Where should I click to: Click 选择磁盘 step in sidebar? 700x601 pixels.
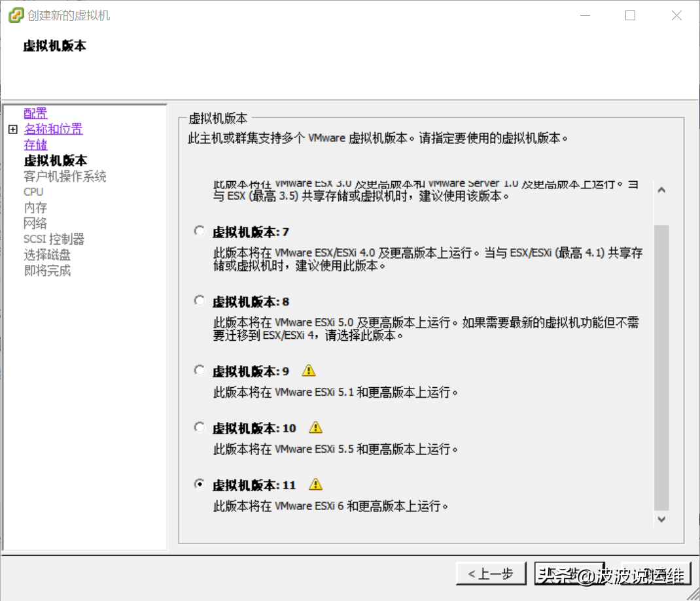tap(47, 255)
